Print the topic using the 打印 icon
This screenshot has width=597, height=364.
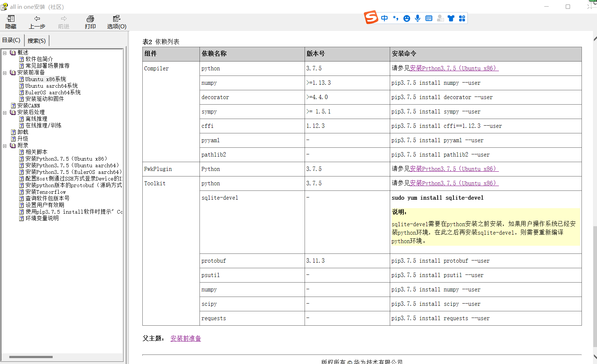pos(90,22)
